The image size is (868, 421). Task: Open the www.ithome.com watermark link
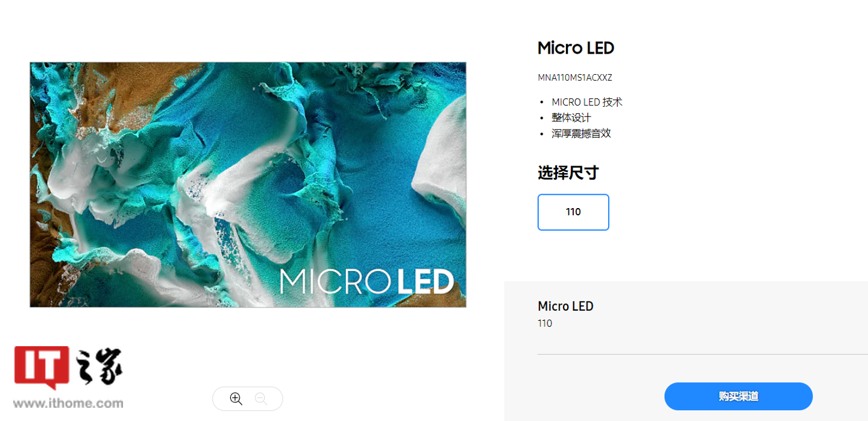[x=68, y=404]
